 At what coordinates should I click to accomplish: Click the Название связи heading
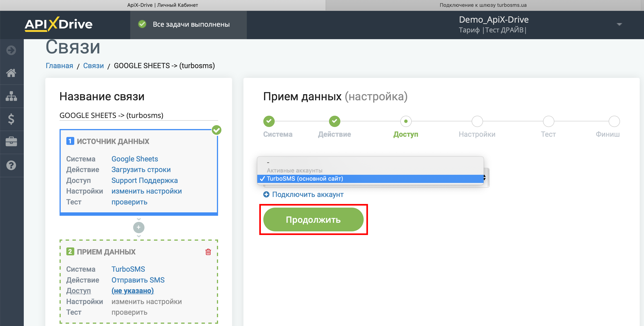(102, 96)
